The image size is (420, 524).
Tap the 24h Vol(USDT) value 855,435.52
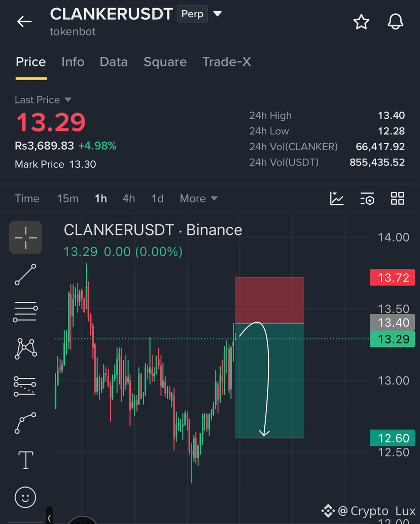[377, 162]
